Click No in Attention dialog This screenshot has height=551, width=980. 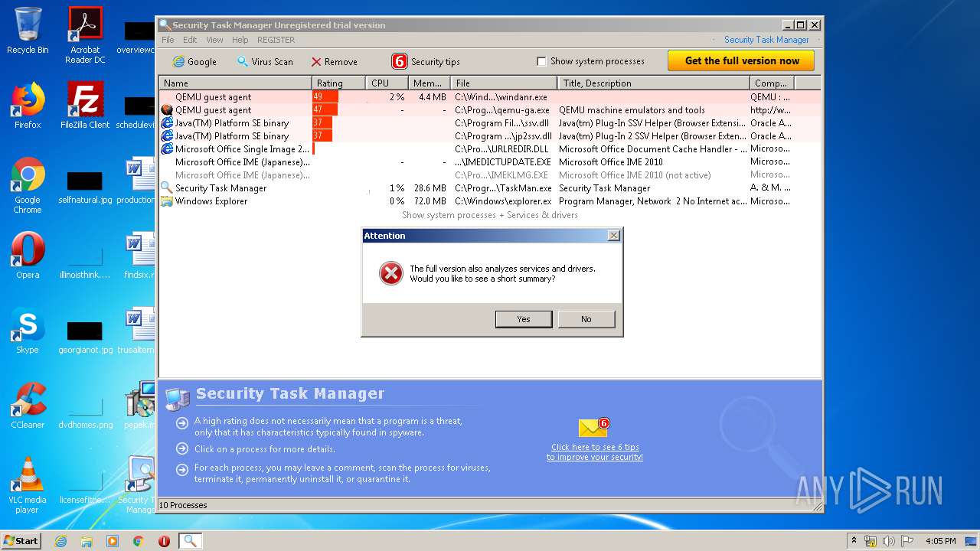[586, 319]
